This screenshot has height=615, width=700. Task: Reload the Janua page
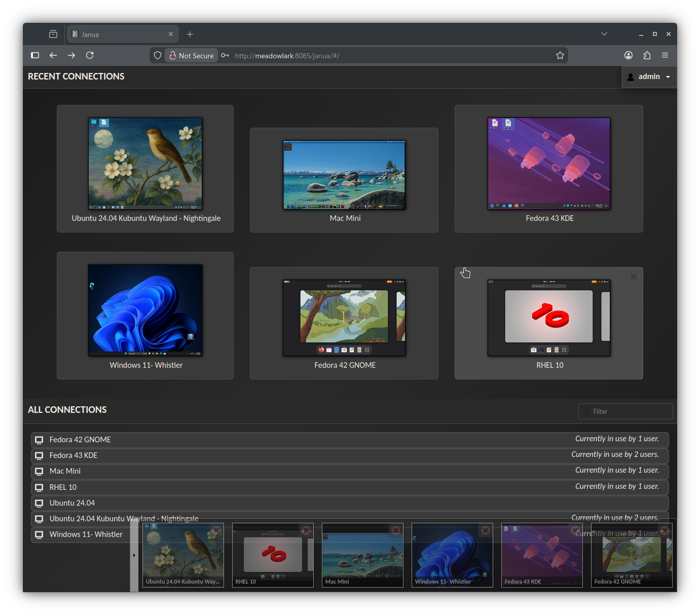pos(90,55)
